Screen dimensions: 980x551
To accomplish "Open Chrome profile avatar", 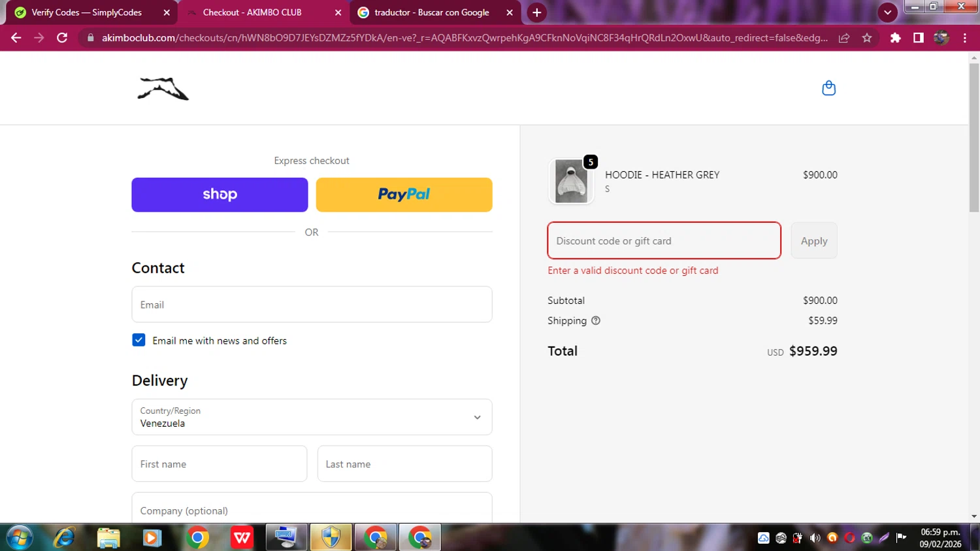I will 941,38.
